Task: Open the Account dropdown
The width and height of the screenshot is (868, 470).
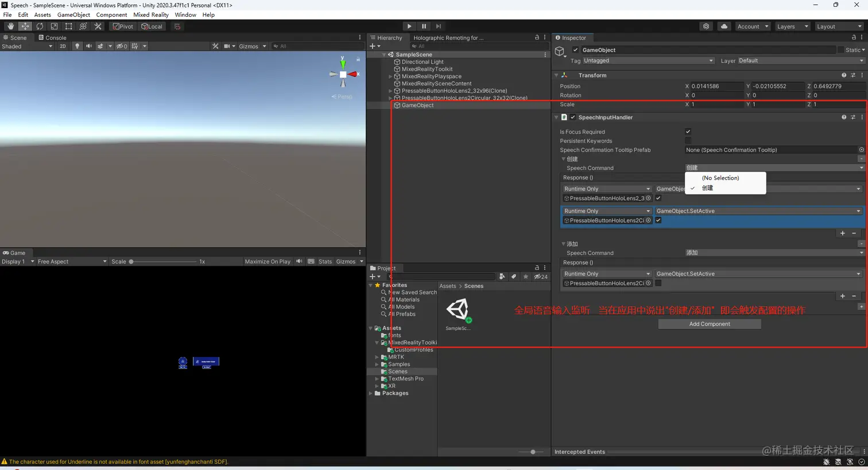Action: tap(752, 26)
